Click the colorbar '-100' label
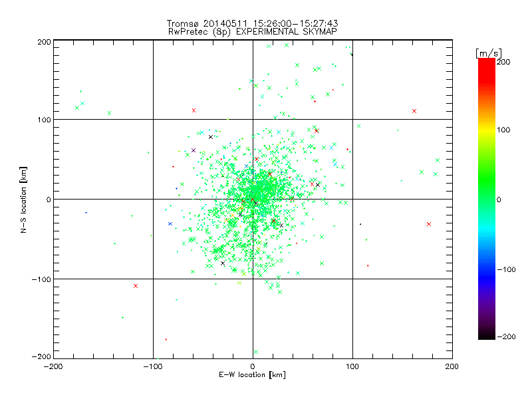Screen dimensions: 532x399 [x=506, y=269]
